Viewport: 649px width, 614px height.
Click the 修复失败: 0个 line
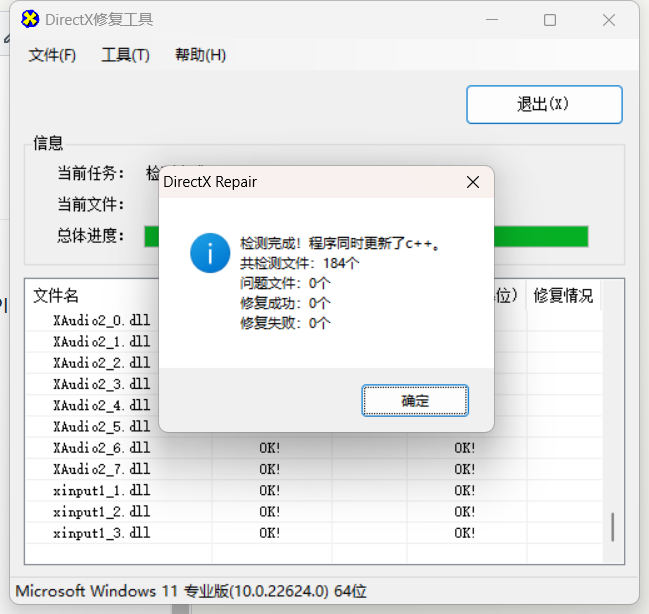click(x=285, y=323)
